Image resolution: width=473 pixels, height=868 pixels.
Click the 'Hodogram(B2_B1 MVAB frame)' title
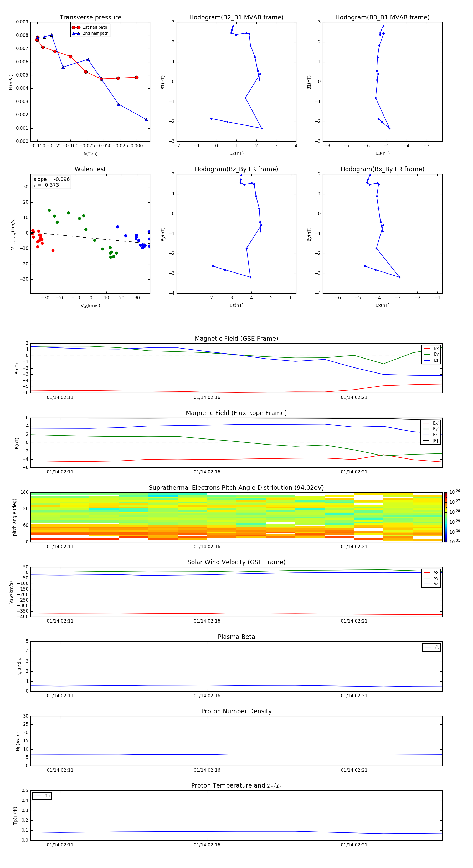pos(236,18)
